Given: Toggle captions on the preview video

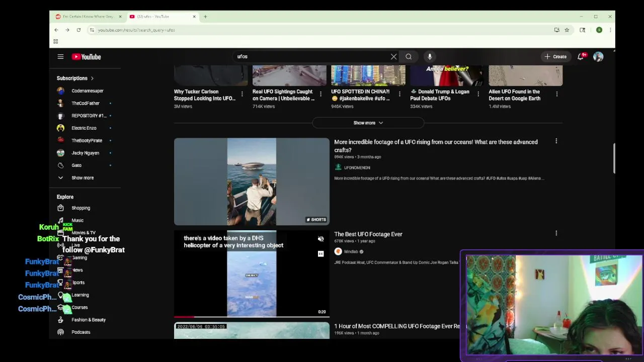Looking at the screenshot, I should tap(321, 254).
